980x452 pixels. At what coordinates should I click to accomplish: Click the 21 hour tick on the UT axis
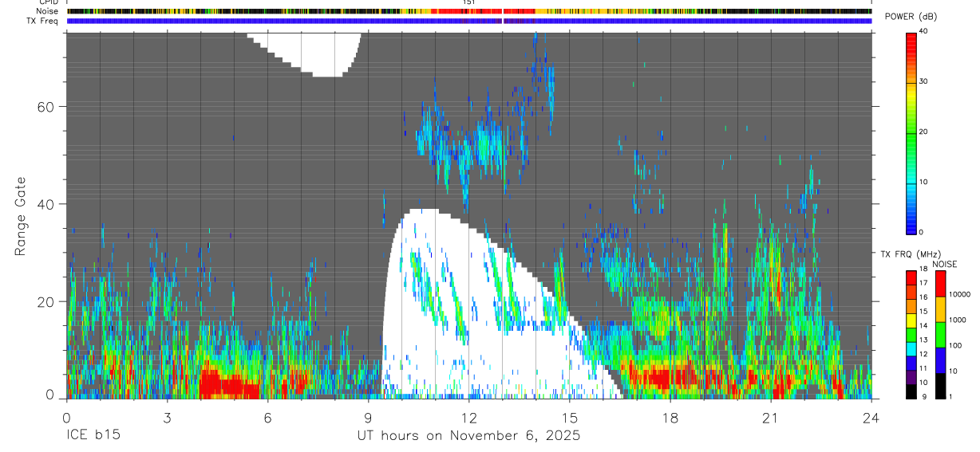pyautogui.click(x=771, y=419)
